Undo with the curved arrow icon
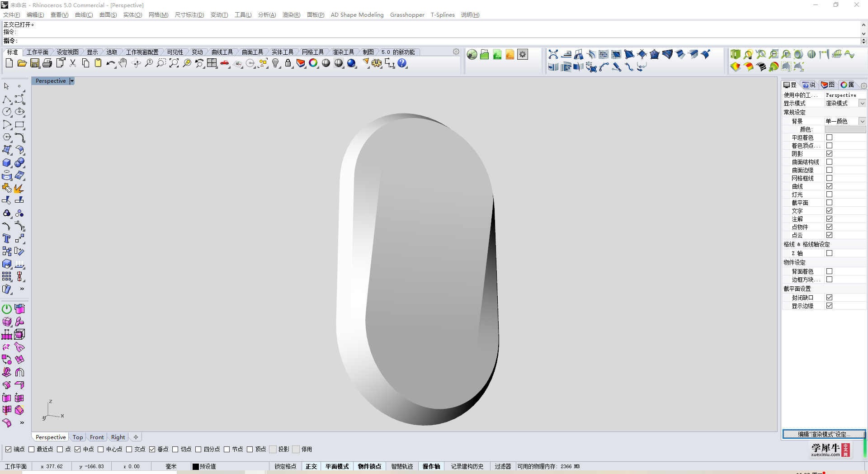 pyautogui.click(x=111, y=63)
